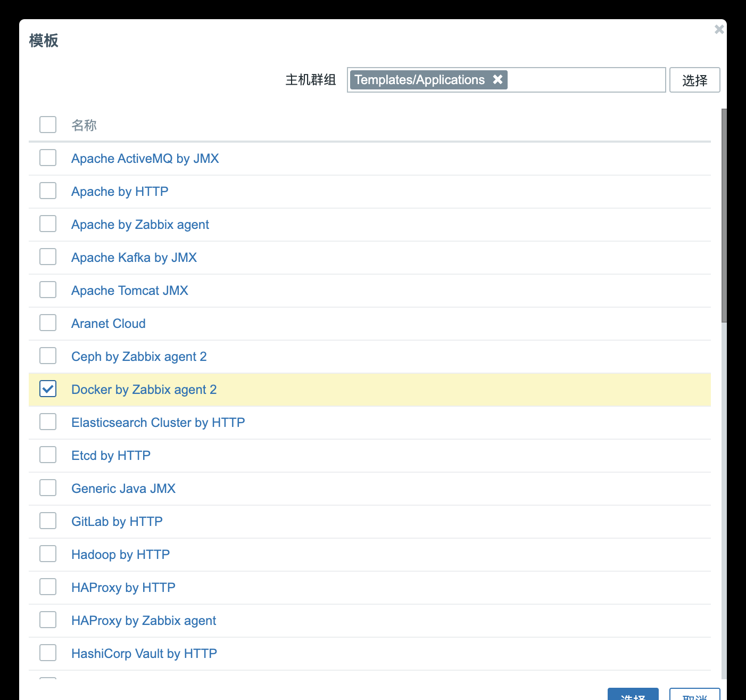This screenshot has height=700, width=746.
Task: Check the Apache by HTTP checkbox
Action: point(48,191)
